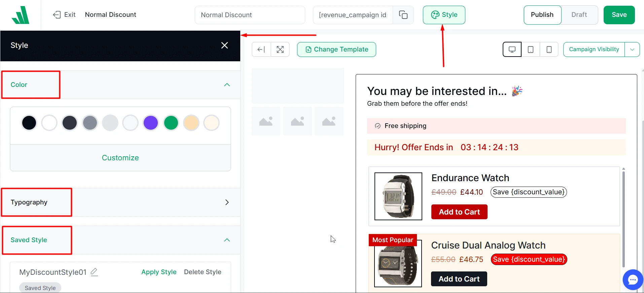Click the fullscreen expand icon
Screen dimensions: 644x293
coord(280,50)
